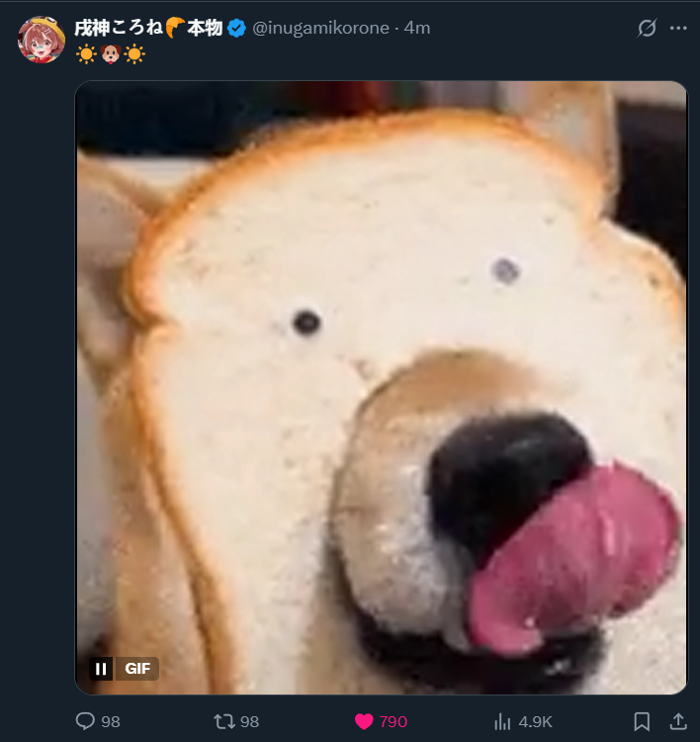The height and width of the screenshot is (742, 700).
Task: Toggle bookmark for this post
Action: [642, 721]
